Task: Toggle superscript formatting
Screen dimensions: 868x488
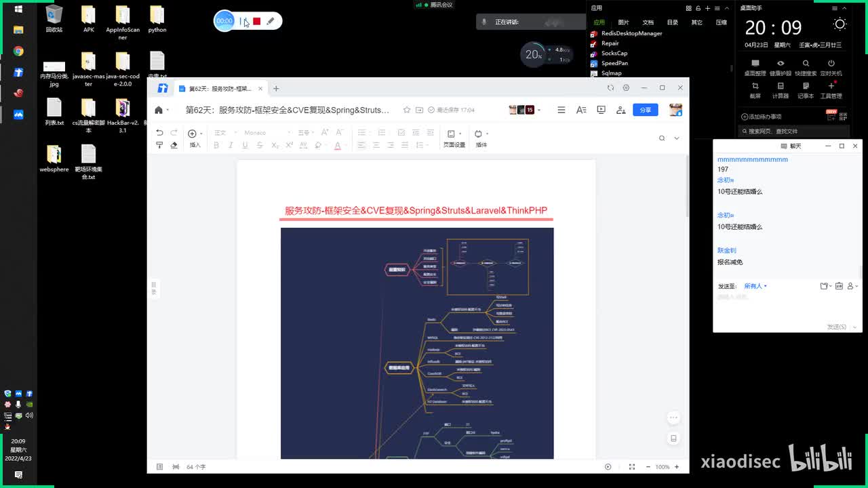Action: coord(290,145)
